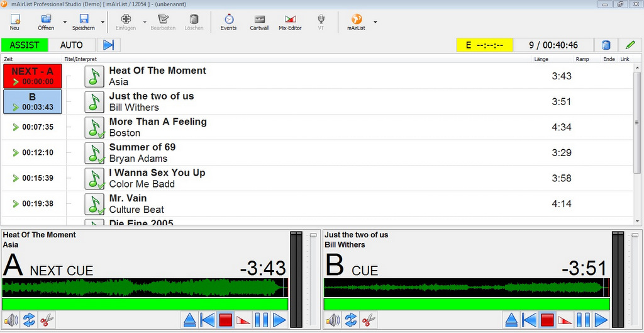The image size is (644, 333).
Task: Click the Ende column header
Action: point(609,59)
